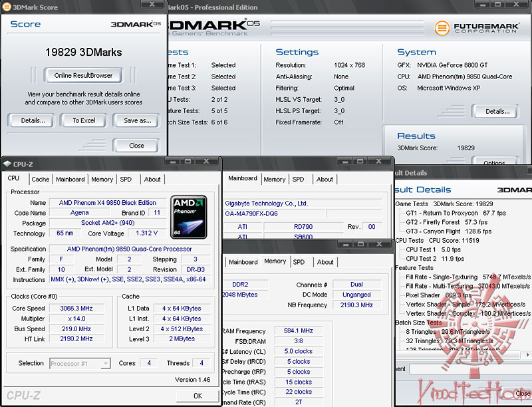This screenshot has width=532, height=407.
Task: Click OK in the CPU-Z window
Action: 198,396
